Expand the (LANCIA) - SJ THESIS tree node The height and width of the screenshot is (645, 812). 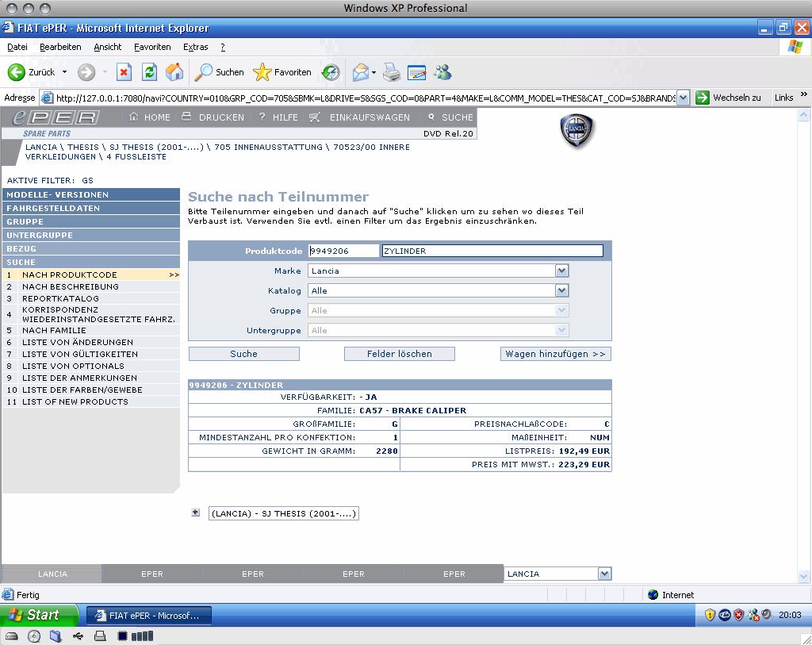click(195, 513)
